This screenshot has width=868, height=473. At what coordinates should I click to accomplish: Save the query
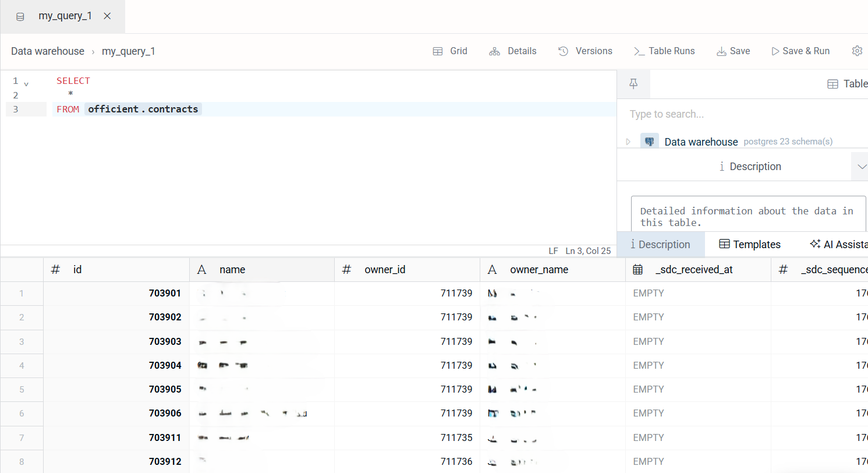(x=733, y=51)
